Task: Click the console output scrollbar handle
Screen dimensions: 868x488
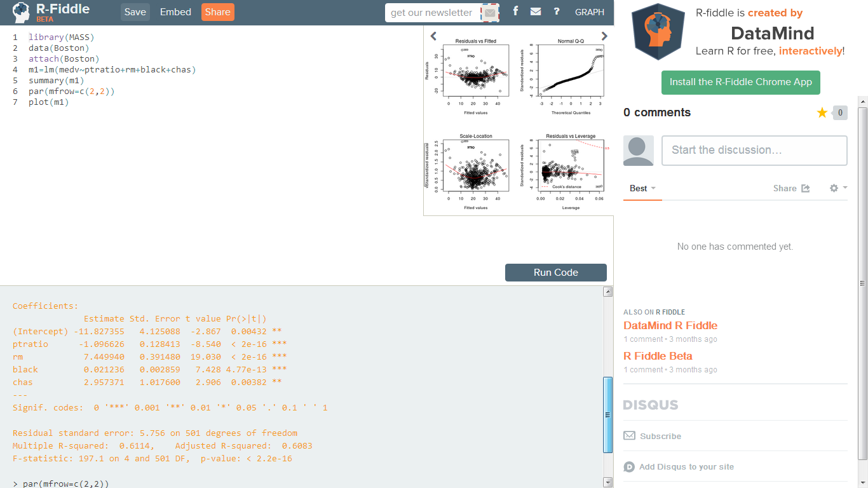Action: pyautogui.click(x=608, y=414)
